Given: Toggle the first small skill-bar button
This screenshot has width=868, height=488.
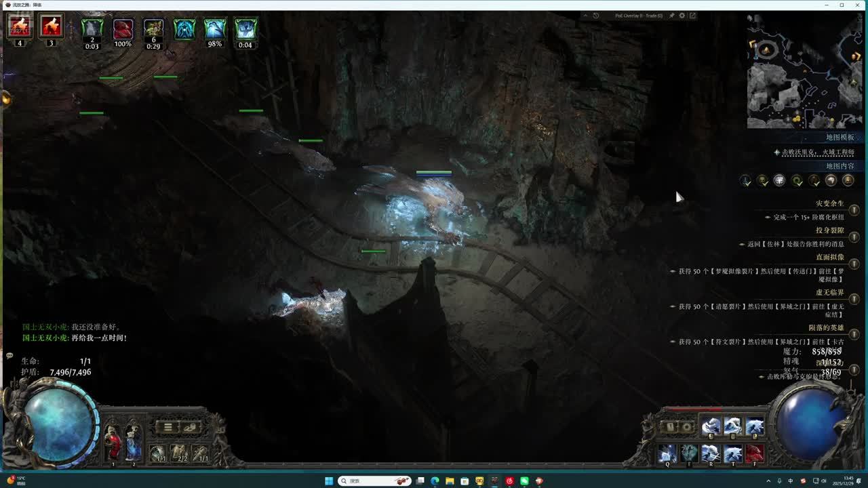Looking at the screenshot, I should click(671, 428).
